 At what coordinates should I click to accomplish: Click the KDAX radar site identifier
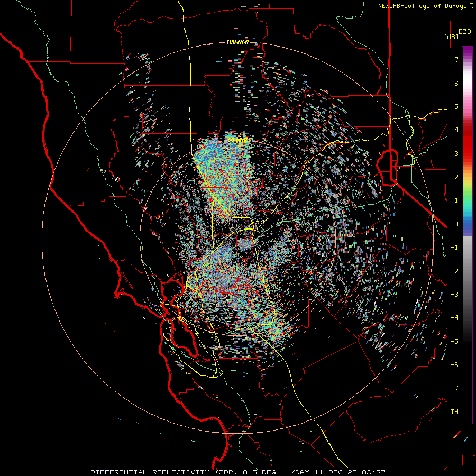click(300, 472)
